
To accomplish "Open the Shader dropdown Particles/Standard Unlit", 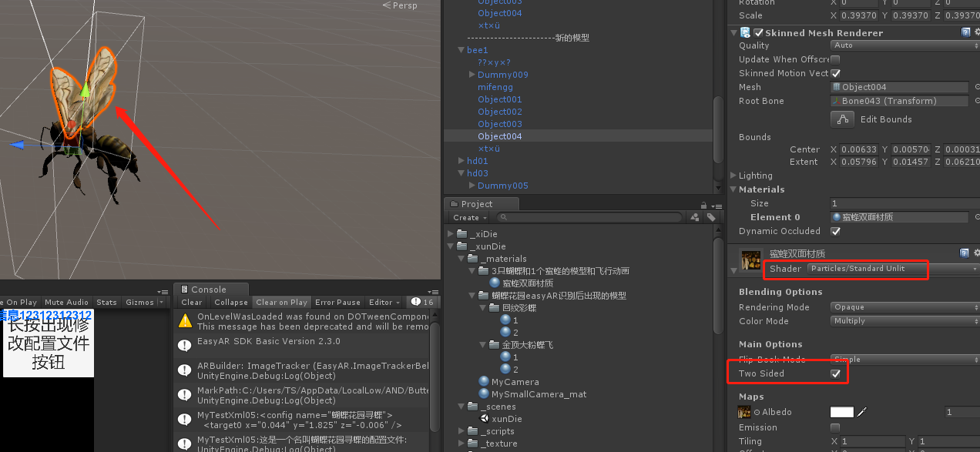I will (x=893, y=269).
